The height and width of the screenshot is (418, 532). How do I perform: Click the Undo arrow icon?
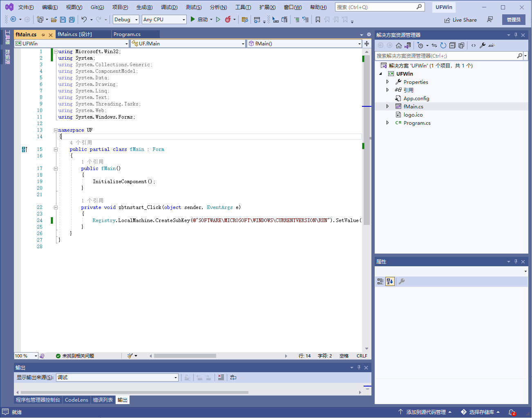click(84, 19)
